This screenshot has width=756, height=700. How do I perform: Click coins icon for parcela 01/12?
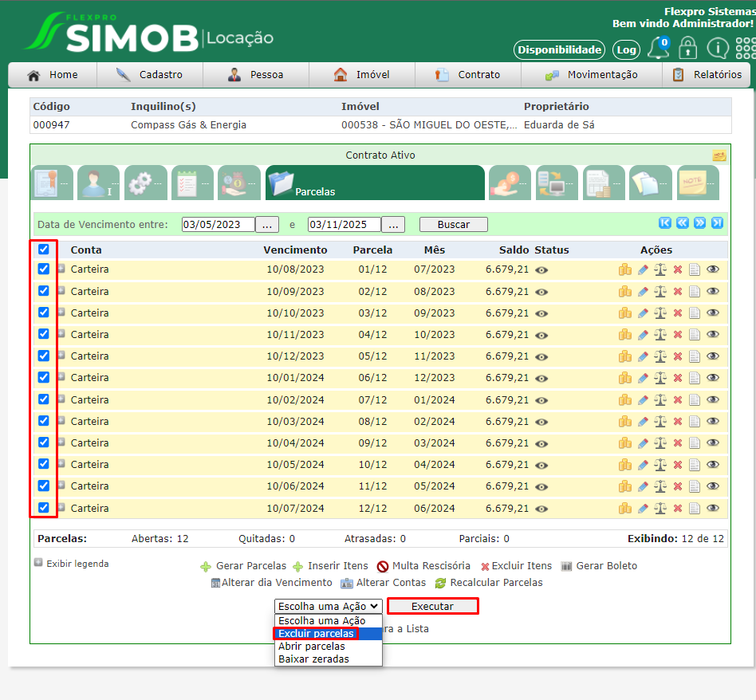coord(625,269)
